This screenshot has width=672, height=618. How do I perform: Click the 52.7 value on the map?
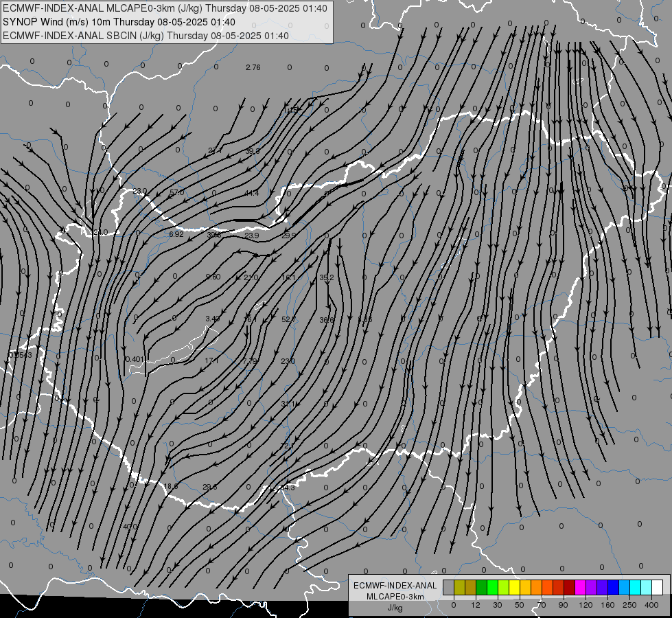(x=288, y=319)
